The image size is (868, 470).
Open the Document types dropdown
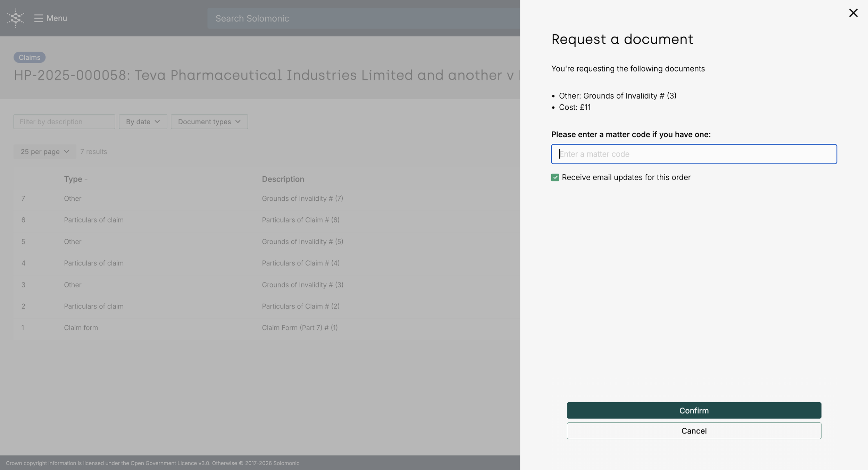pyautogui.click(x=209, y=122)
